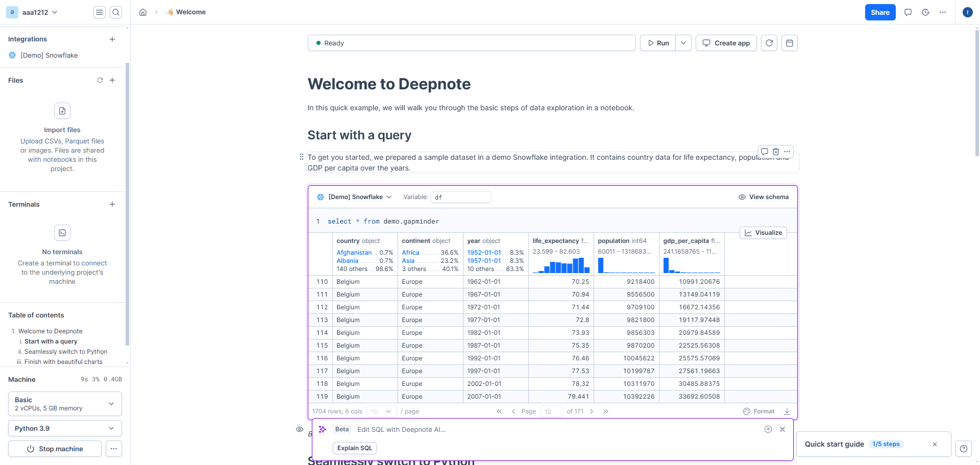Open rows per page dropdown
This screenshot has height=465, width=980.
tap(381, 411)
